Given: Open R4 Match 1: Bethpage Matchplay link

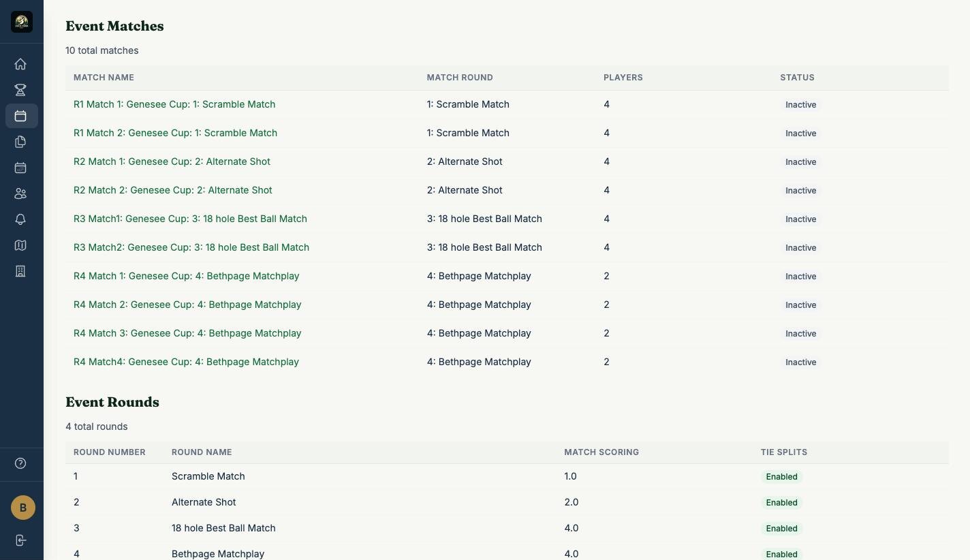Looking at the screenshot, I should pyautogui.click(x=187, y=276).
